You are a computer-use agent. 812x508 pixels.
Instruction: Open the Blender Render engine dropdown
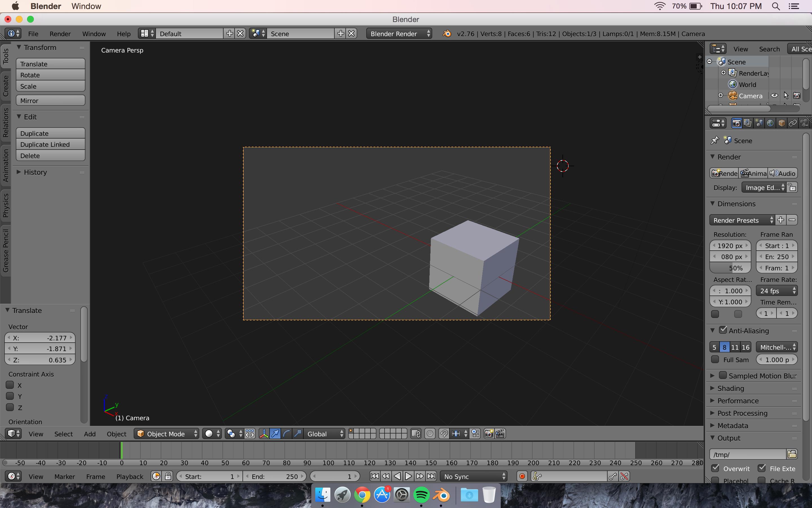pyautogui.click(x=399, y=34)
